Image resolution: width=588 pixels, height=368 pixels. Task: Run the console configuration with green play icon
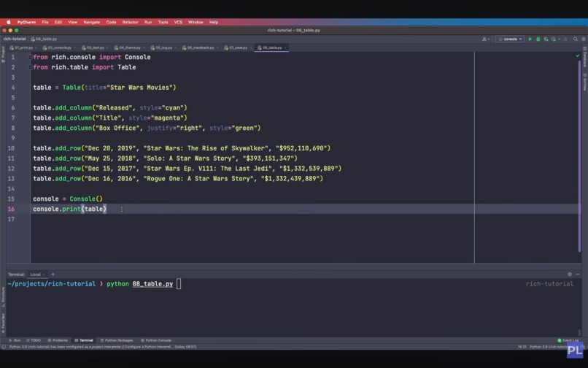click(530, 39)
